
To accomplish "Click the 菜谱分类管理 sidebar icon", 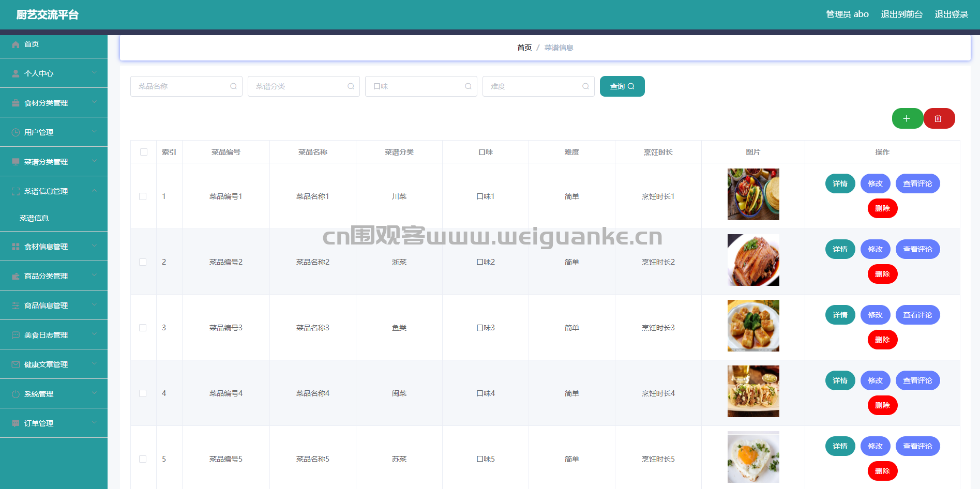I will [x=16, y=162].
